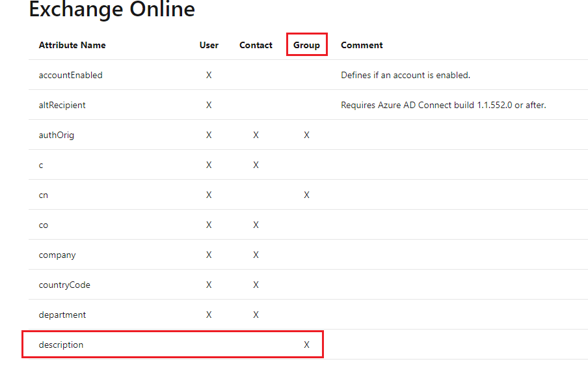Viewport: 588px width, 368px height.
Task: Click the company attribute name
Action: [x=57, y=255]
